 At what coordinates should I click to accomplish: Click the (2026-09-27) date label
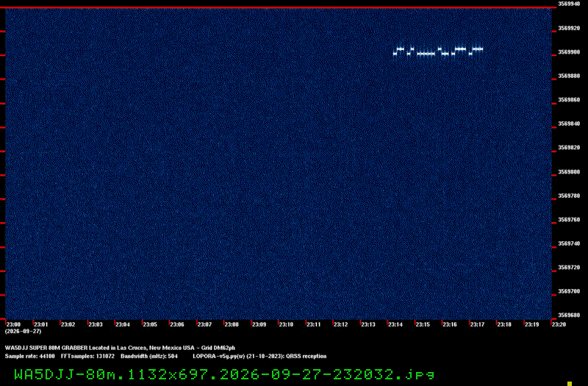pos(24,332)
